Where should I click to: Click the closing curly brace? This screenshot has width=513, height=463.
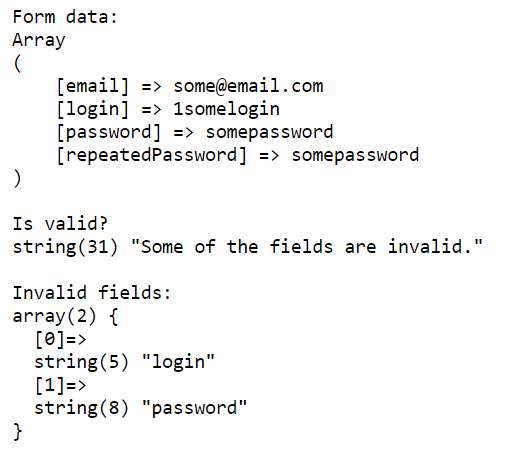(x=18, y=432)
